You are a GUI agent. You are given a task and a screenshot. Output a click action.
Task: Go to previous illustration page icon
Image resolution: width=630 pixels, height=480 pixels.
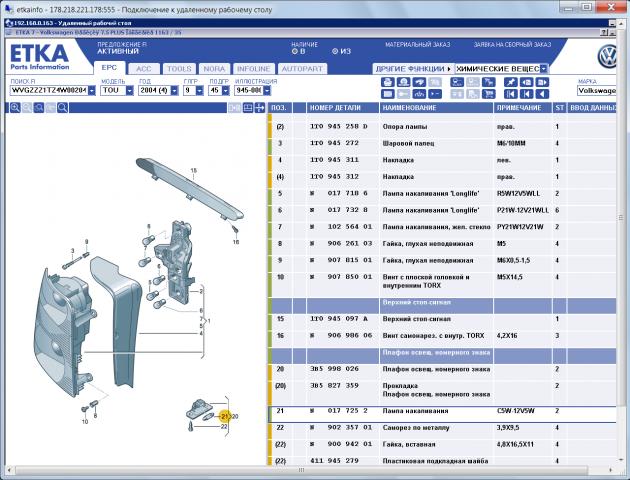[x=526, y=82]
